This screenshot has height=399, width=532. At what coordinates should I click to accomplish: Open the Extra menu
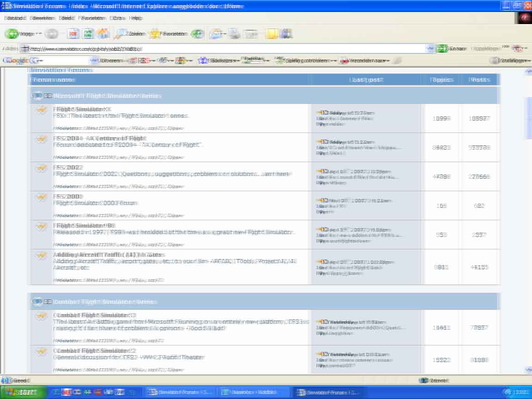tap(116, 18)
